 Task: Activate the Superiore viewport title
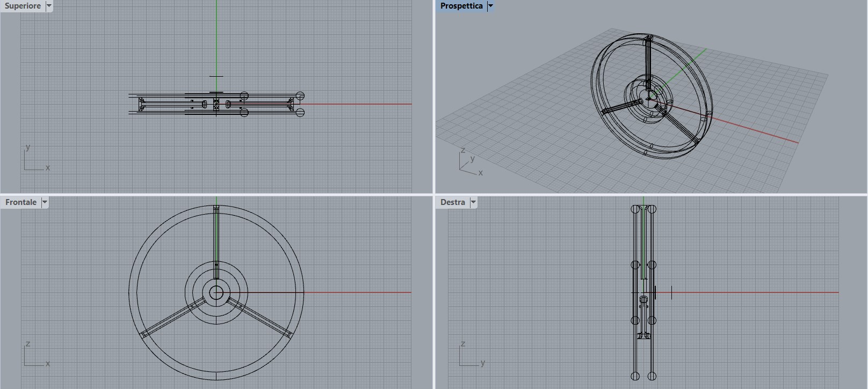point(23,6)
